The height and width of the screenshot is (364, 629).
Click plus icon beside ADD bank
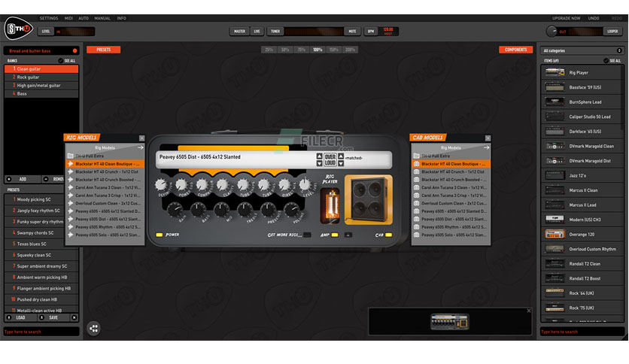click(9, 179)
